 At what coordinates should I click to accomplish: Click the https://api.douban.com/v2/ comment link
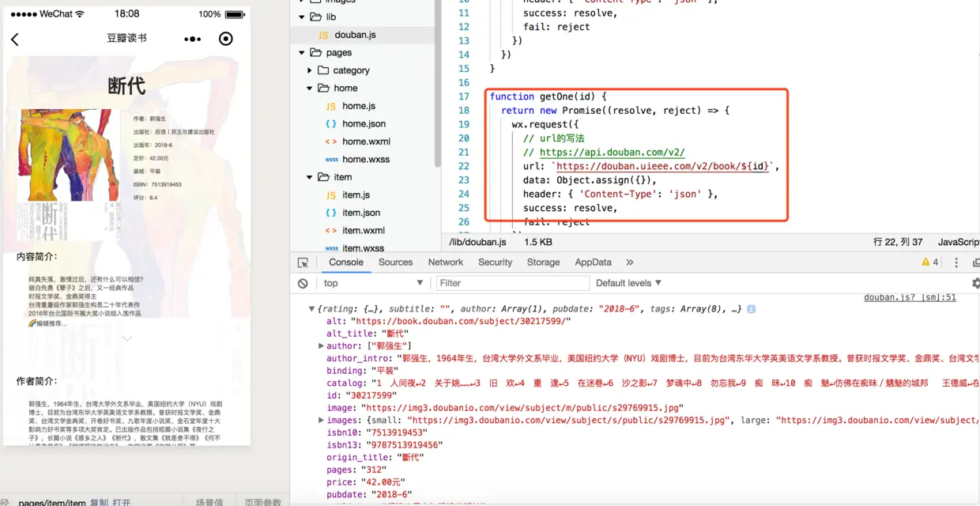point(612,153)
